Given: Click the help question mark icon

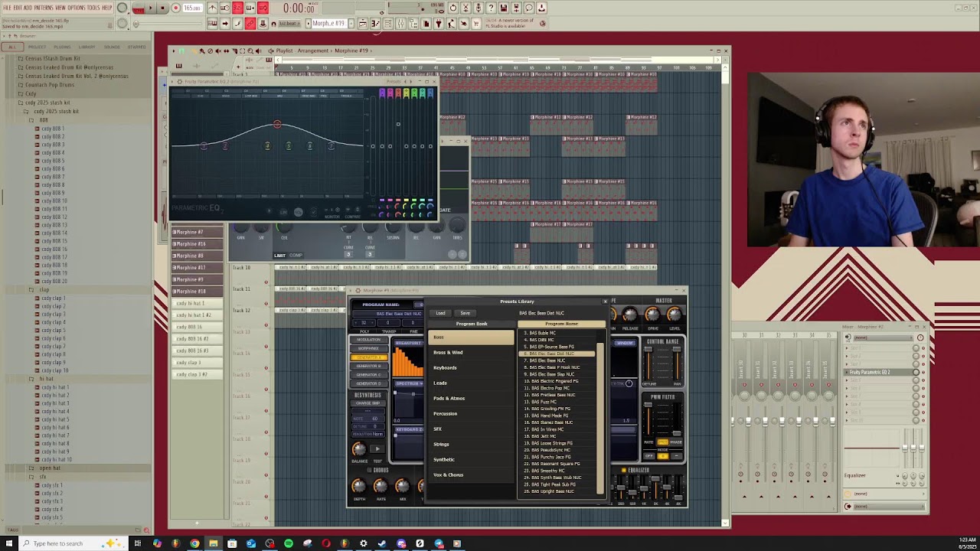Looking at the screenshot, I should (x=491, y=8).
